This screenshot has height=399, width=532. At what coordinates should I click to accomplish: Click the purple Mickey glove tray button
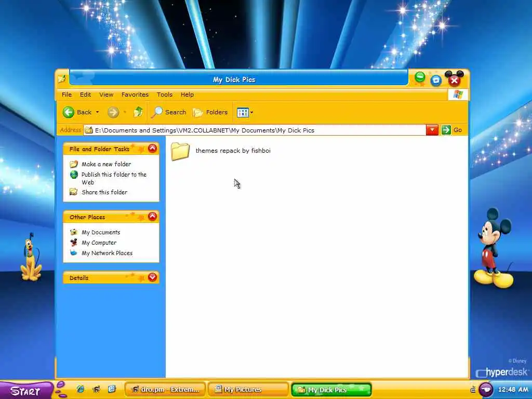(486, 390)
